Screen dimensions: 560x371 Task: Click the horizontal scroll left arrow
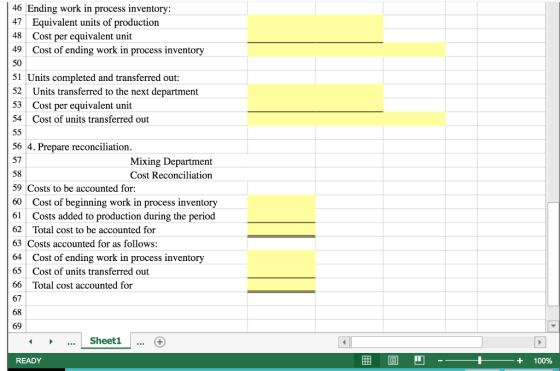[344, 342]
